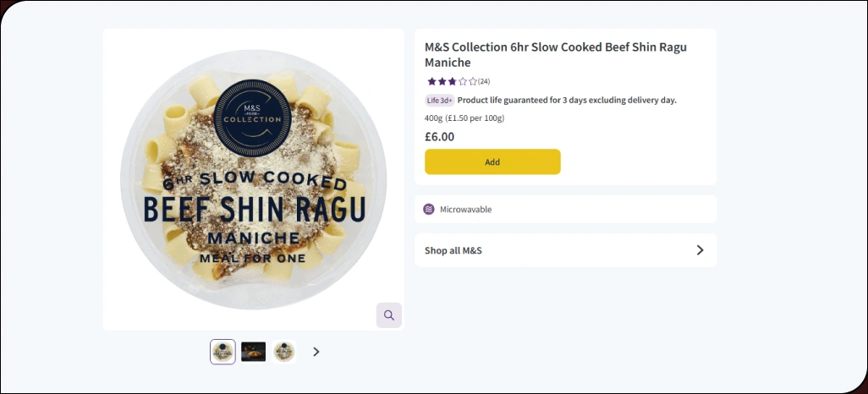Click the Life 3d+ badge
The width and height of the screenshot is (868, 394).
pos(439,101)
